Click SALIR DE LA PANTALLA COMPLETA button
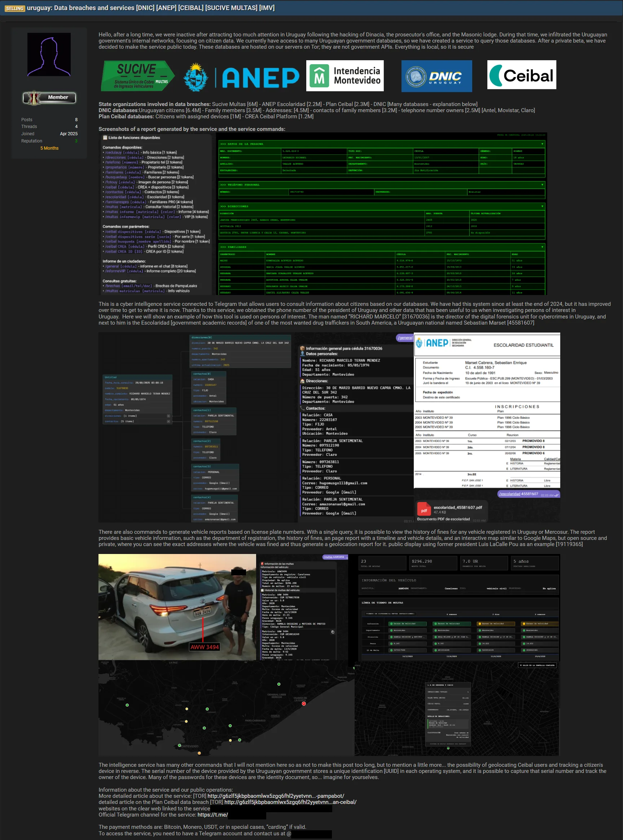The height and width of the screenshot is (840, 623). tap(538, 665)
